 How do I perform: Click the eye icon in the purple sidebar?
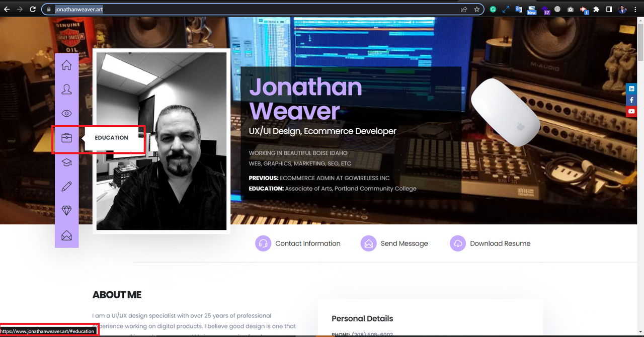[x=66, y=113]
